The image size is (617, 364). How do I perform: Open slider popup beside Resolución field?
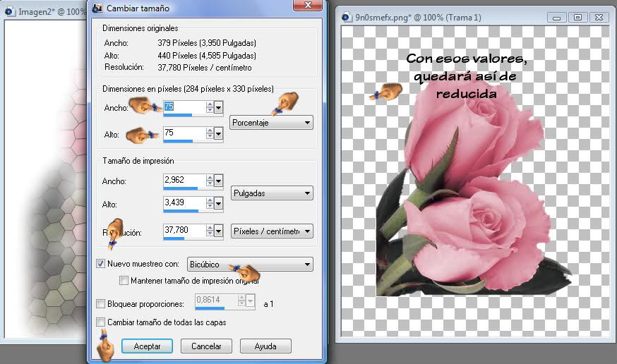(218, 231)
